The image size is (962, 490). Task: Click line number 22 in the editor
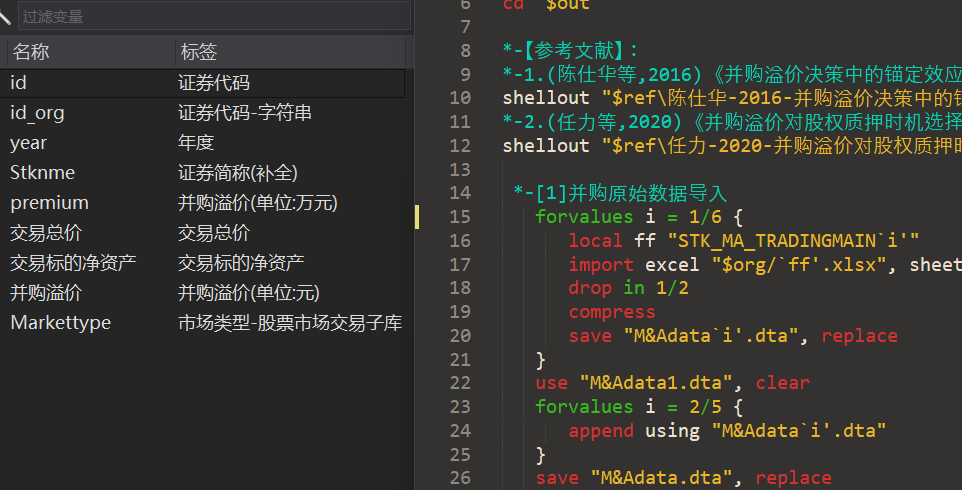pyautogui.click(x=460, y=383)
